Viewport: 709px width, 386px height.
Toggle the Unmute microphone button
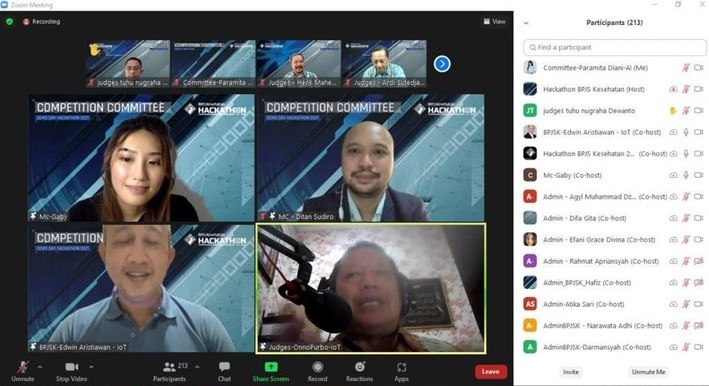coord(23,367)
